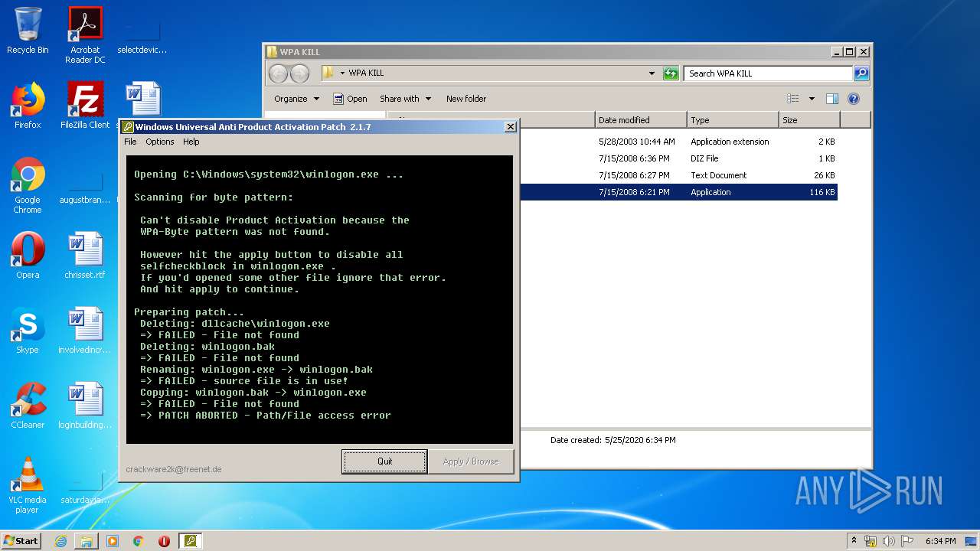
Task: Click Opera icon in taskbar
Action: click(164, 541)
